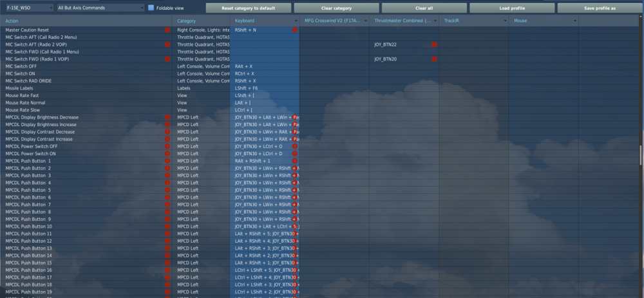The image size is (644, 298).
Task: Click red icon on MPCDL Push Button 11 action
Action: tap(167, 234)
